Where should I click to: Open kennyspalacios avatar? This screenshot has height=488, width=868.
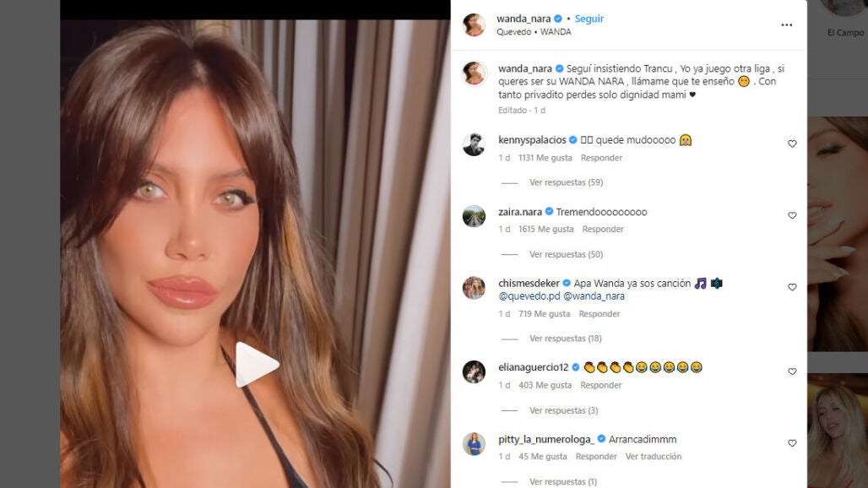point(474,144)
